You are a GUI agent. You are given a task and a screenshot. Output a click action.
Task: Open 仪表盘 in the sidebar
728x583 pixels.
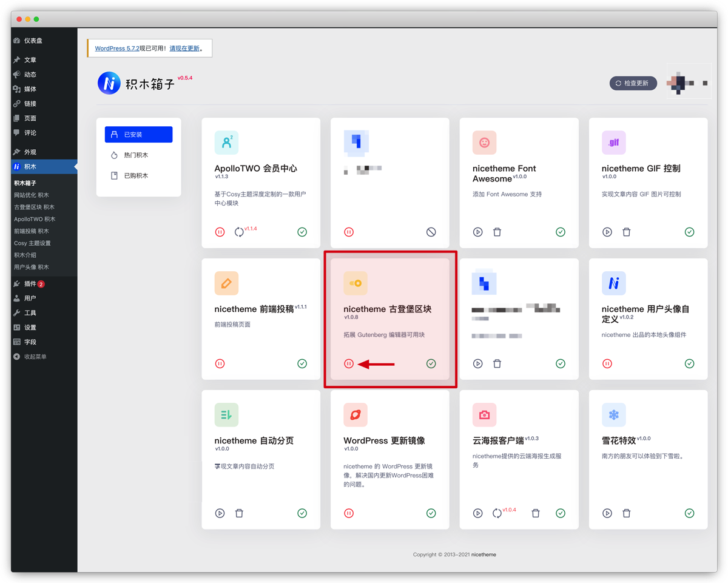44,41
